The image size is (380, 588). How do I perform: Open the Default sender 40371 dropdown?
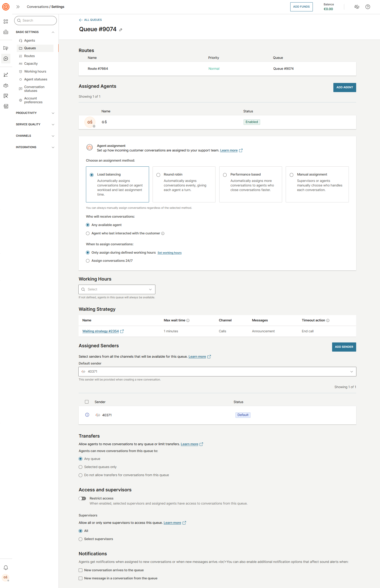pos(217,372)
